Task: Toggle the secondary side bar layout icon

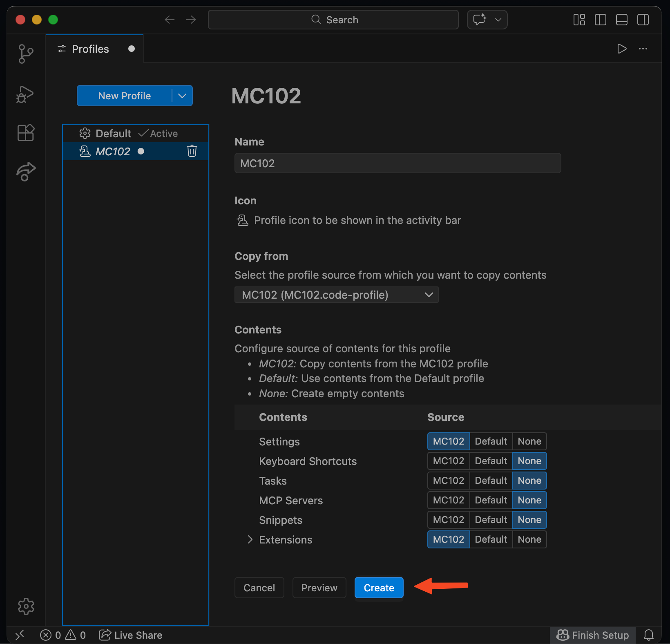Action: (643, 20)
